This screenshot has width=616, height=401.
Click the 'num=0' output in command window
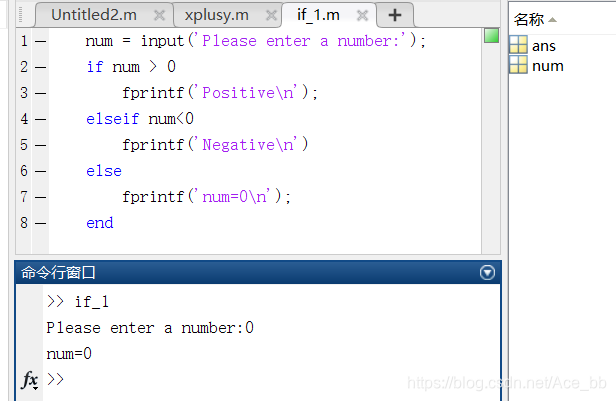69,353
